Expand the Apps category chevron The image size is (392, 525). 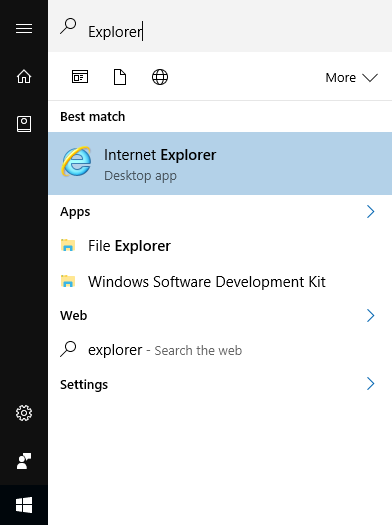[371, 212]
